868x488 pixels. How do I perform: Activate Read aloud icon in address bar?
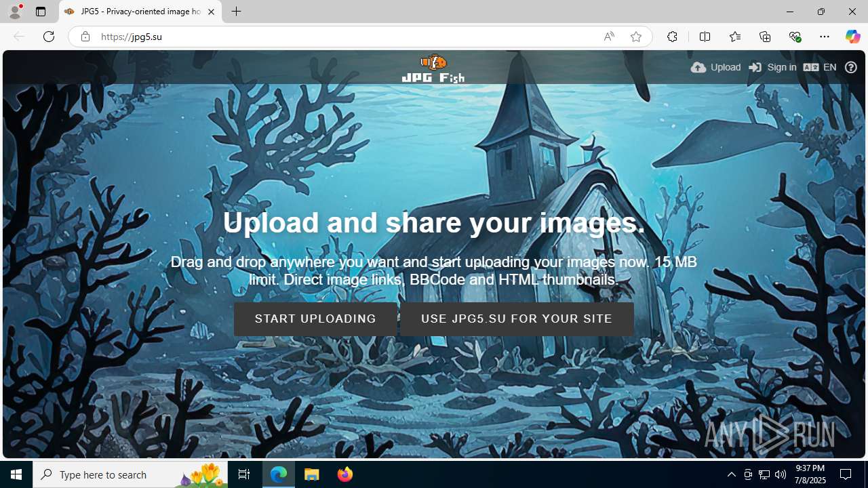pyautogui.click(x=609, y=37)
